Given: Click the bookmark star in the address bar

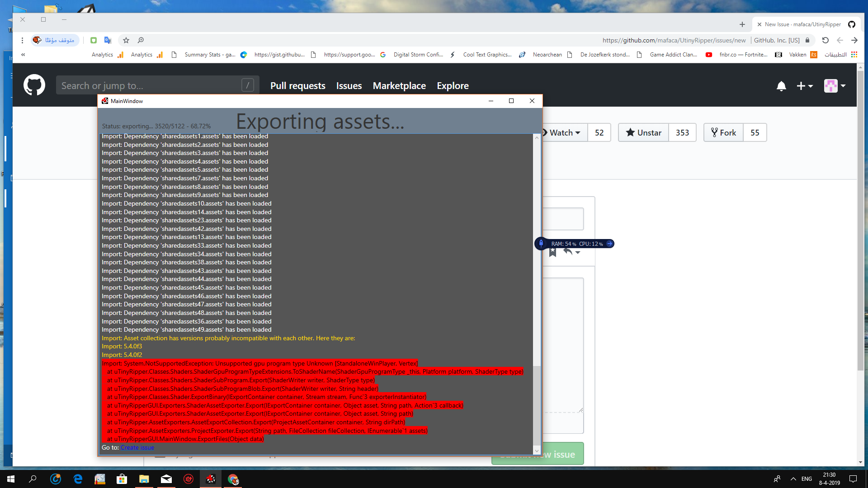Looking at the screenshot, I should point(126,40).
